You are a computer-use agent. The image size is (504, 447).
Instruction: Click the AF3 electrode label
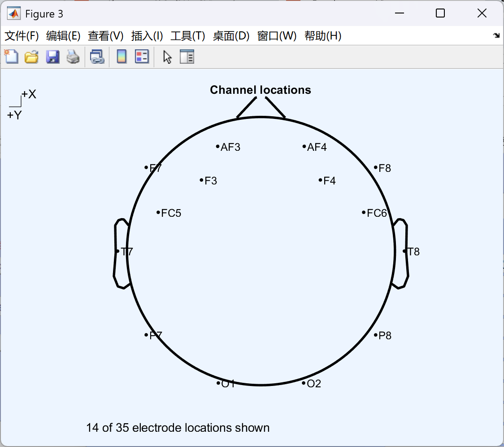pyautogui.click(x=230, y=147)
